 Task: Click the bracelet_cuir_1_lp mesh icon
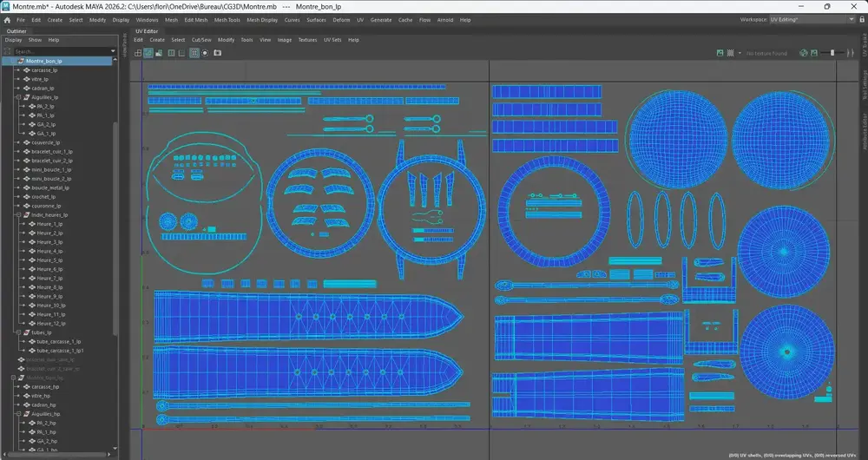coord(26,152)
